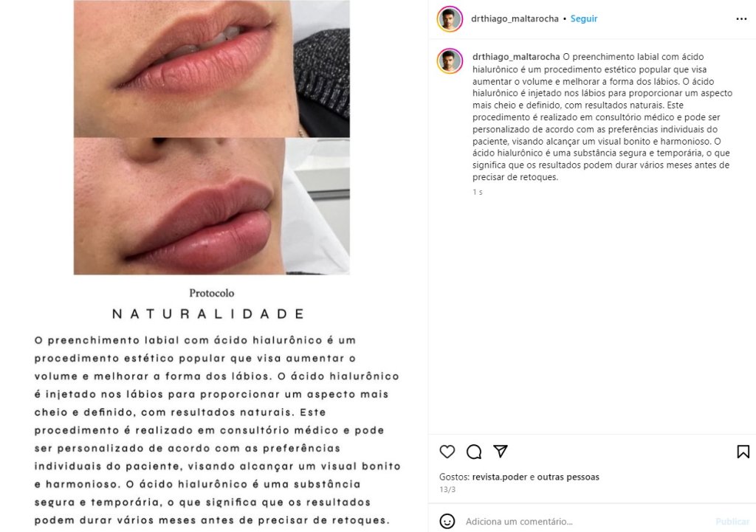Click the upper lips before photo

pos(212,69)
